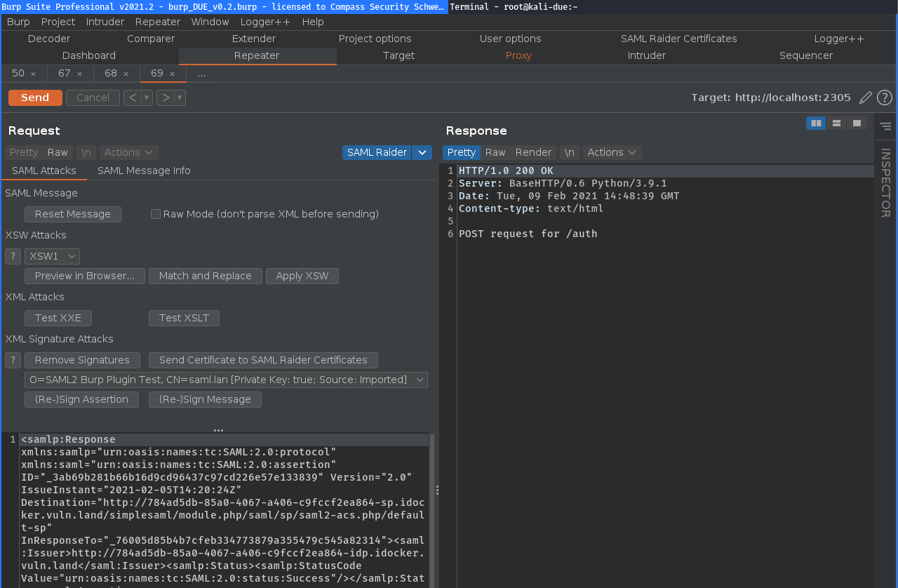
Task: Enable the Raw Mode checkbox
Action: 155,214
